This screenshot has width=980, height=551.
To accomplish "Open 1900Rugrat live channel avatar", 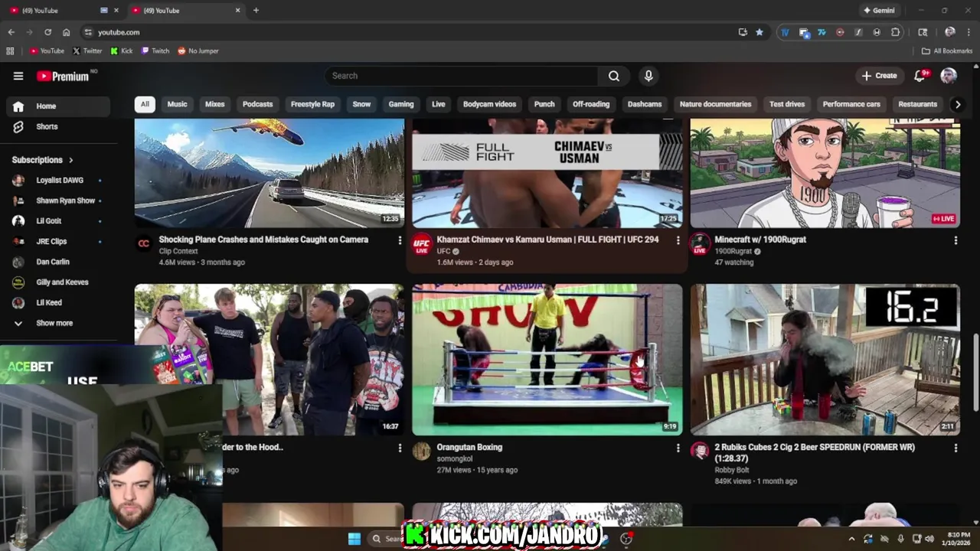I will (x=699, y=244).
